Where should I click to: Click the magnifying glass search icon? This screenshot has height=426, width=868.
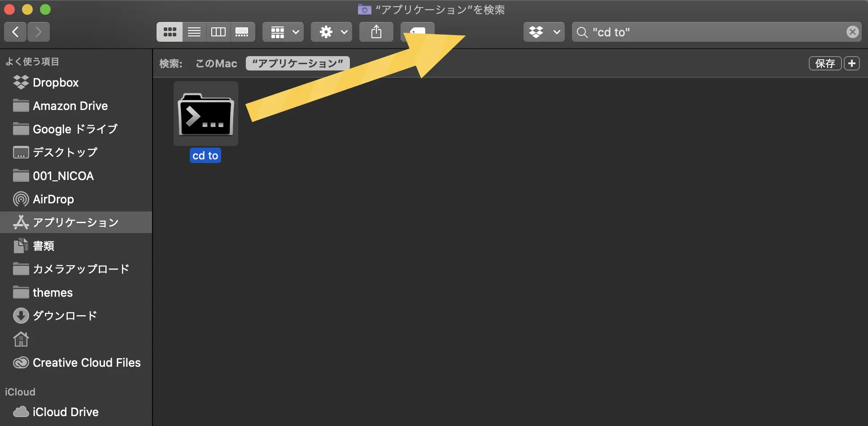point(582,32)
